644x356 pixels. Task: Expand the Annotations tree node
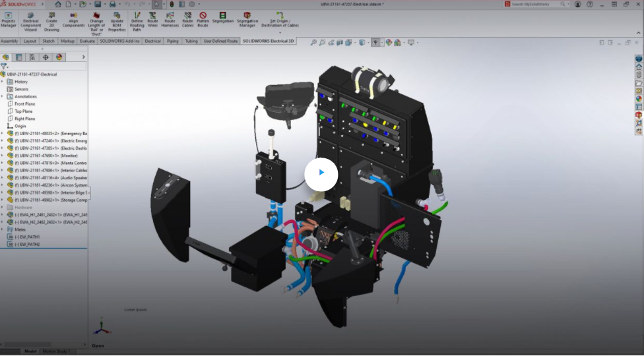(3, 96)
